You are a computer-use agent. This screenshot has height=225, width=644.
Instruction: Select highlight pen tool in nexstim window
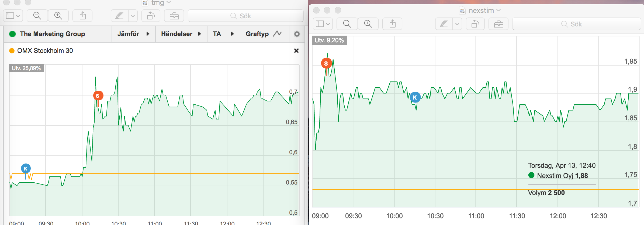[444, 24]
